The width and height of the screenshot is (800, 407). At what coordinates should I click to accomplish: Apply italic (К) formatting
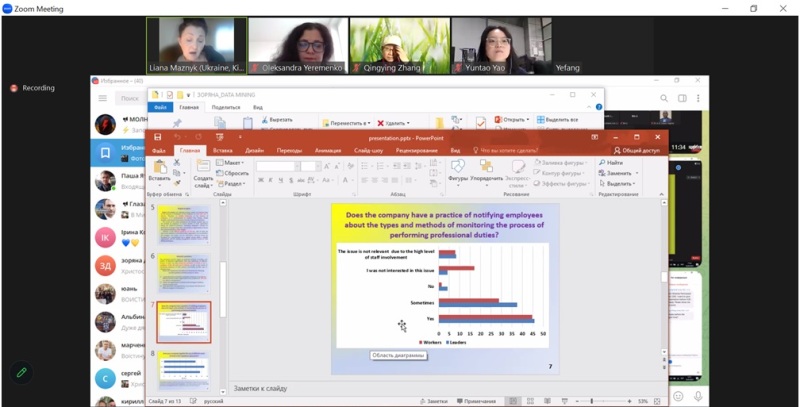click(x=270, y=180)
